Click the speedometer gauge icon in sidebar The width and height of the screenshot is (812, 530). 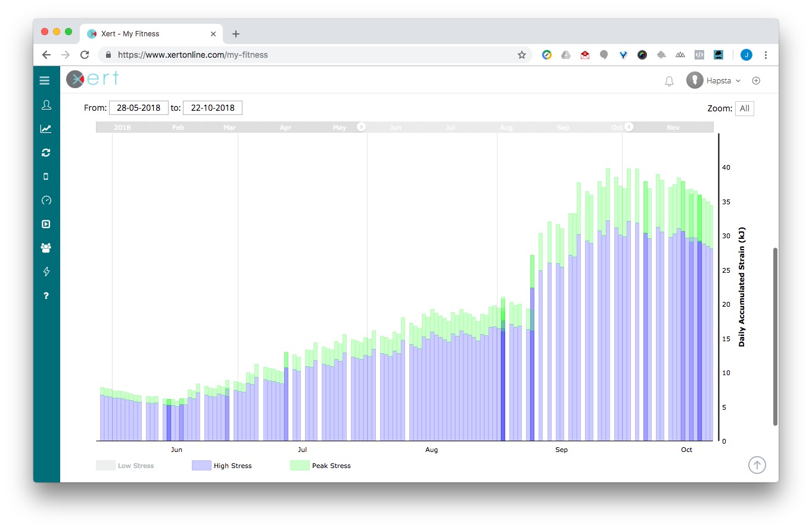coord(46,200)
